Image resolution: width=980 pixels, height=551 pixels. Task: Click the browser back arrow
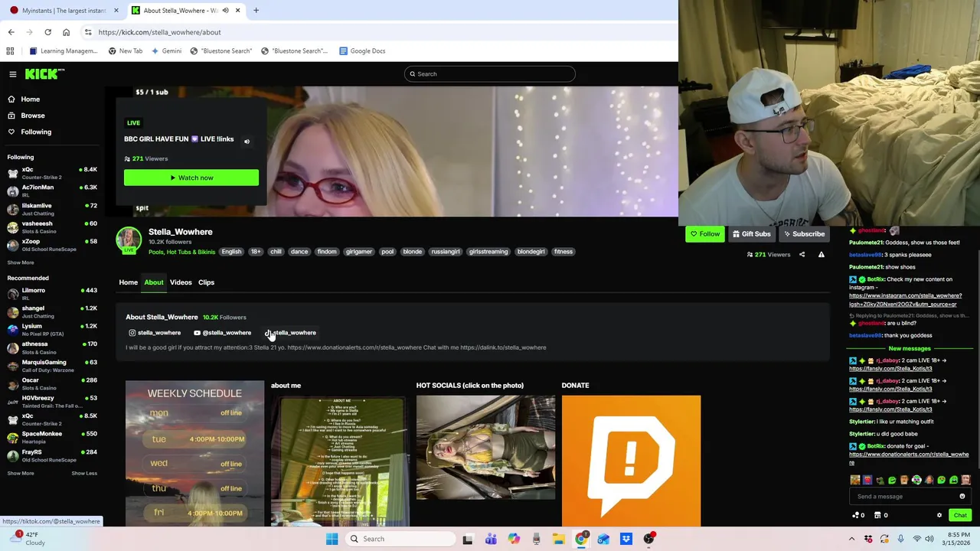click(x=11, y=32)
